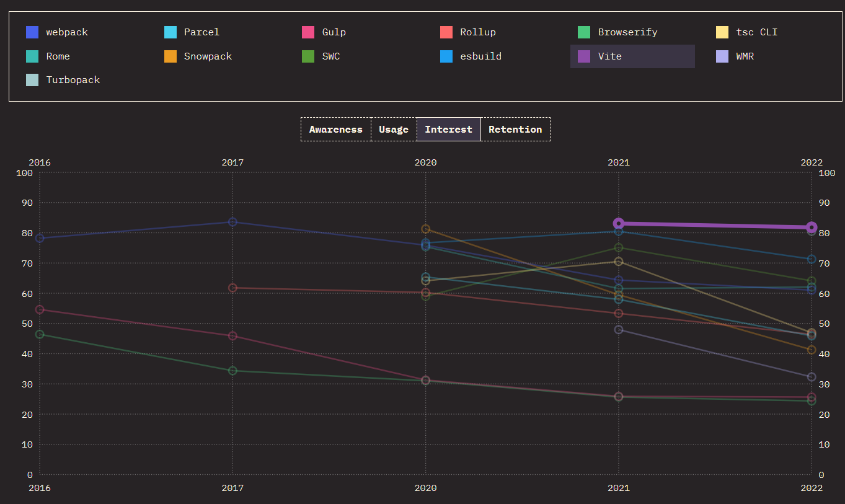
Task: Click the SWC 2021 data point
Action: tap(618, 248)
